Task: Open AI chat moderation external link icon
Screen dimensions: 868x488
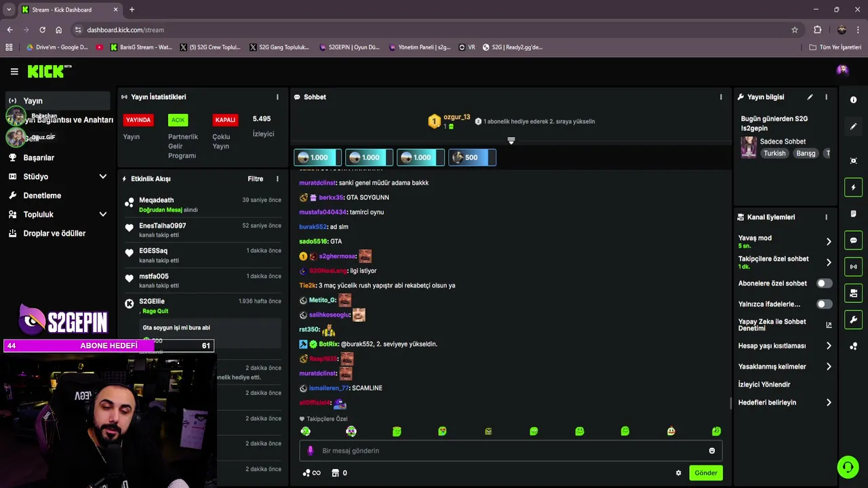Action: 829,325
